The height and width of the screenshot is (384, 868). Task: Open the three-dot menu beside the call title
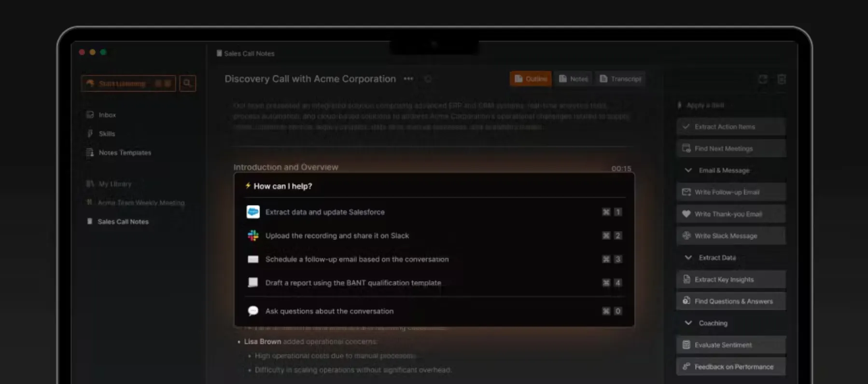pyautogui.click(x=408, y=79)
